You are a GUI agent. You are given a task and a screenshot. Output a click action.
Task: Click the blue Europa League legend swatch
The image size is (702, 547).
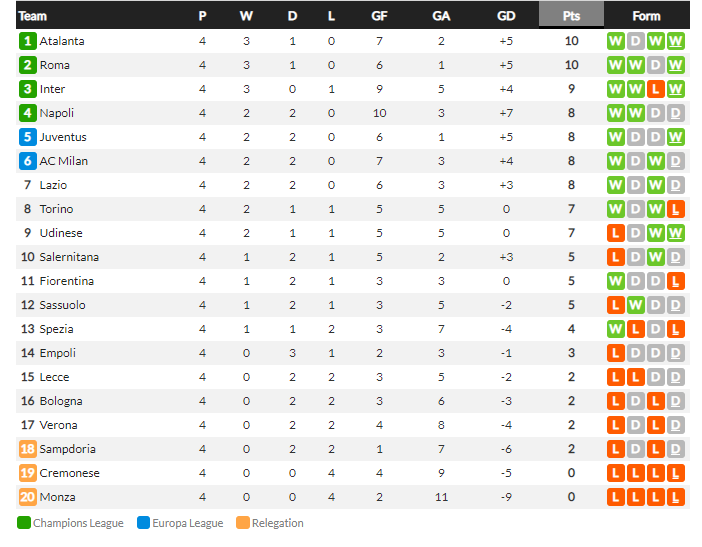point(143,523)
